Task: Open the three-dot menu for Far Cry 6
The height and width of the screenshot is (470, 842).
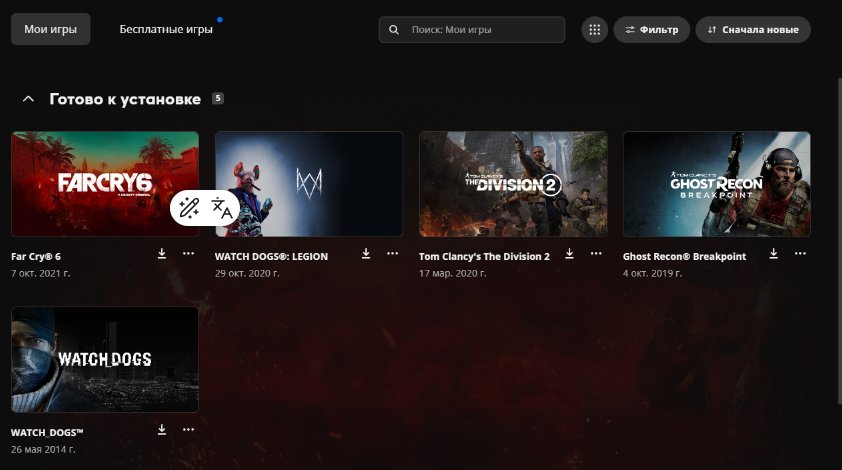Action: (x=188, y=254)
